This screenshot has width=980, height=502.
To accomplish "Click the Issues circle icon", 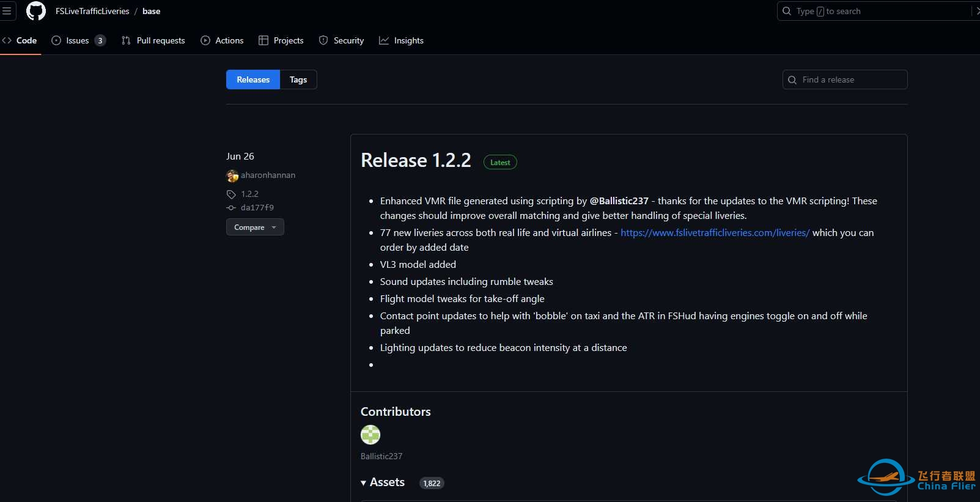I will pyautogui.click(x=56, y=40).
